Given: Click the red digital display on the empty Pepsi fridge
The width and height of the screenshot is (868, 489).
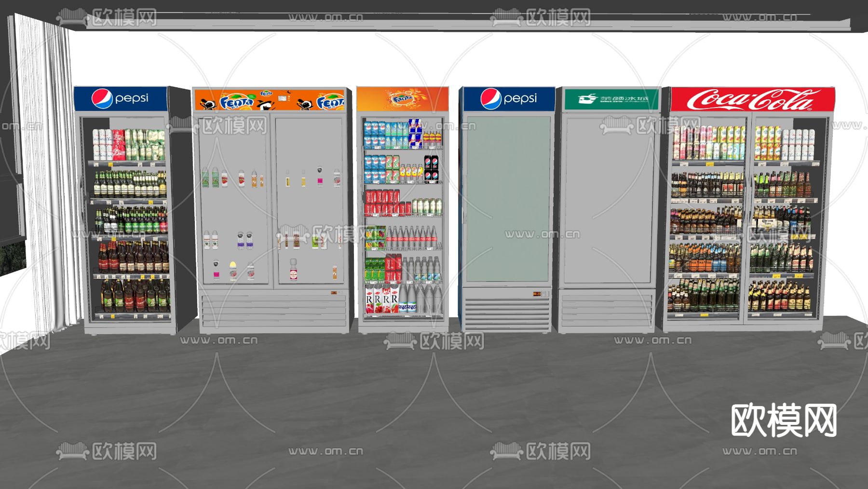Looking at the screenshot, I should (537, 293).
